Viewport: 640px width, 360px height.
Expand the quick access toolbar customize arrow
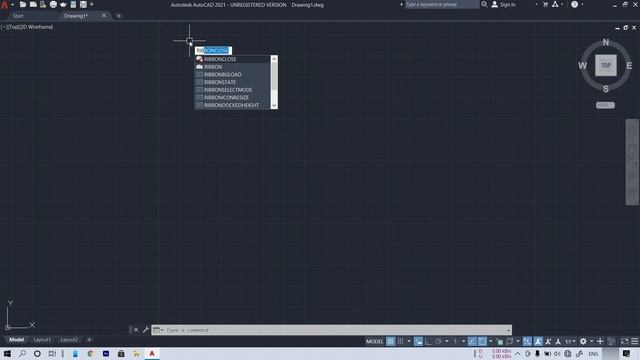[x=92, y=4]
